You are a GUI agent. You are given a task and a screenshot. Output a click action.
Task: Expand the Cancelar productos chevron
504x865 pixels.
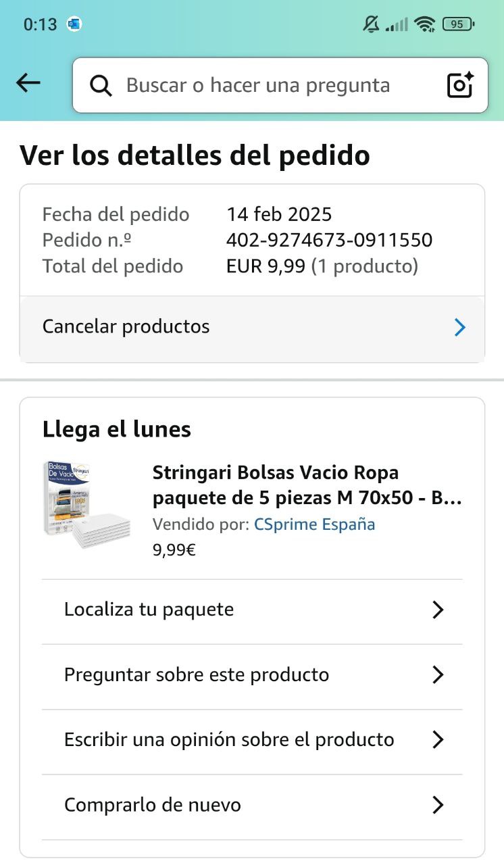click(460, 328)
